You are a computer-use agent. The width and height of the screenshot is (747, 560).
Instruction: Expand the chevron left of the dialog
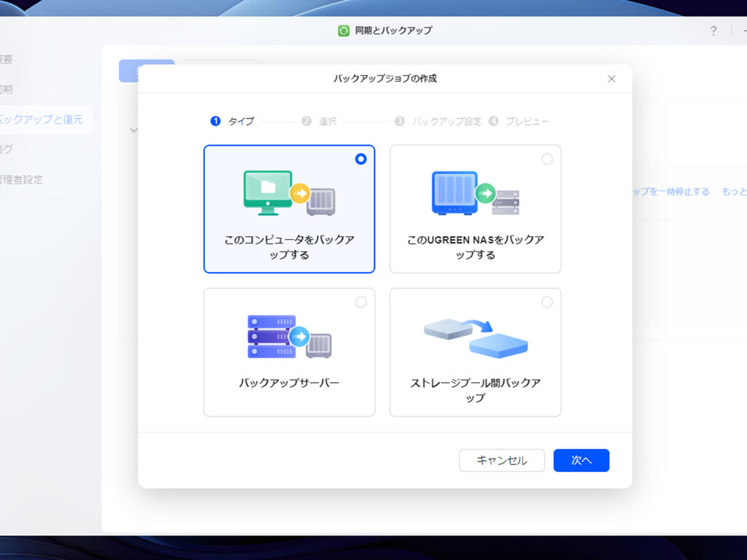tap(134, 130)
